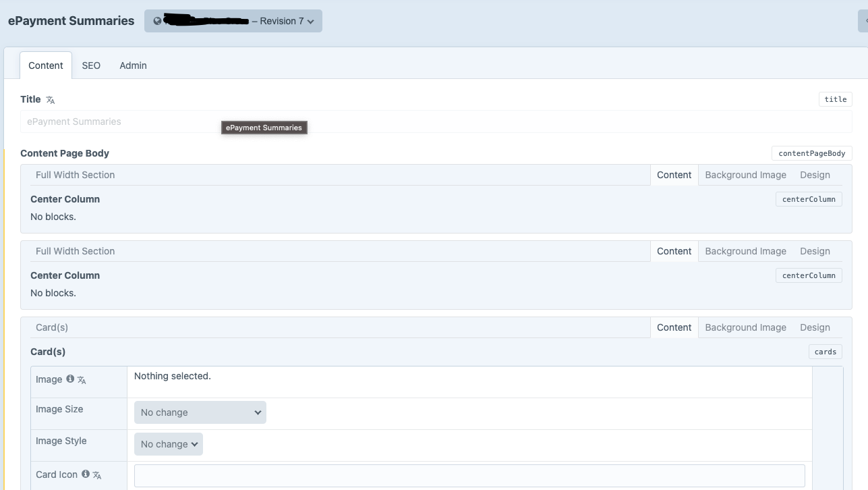Open Content tab of second Full Width Section
This screenshot has height=490, width=868.
click(x=674, y=251)
